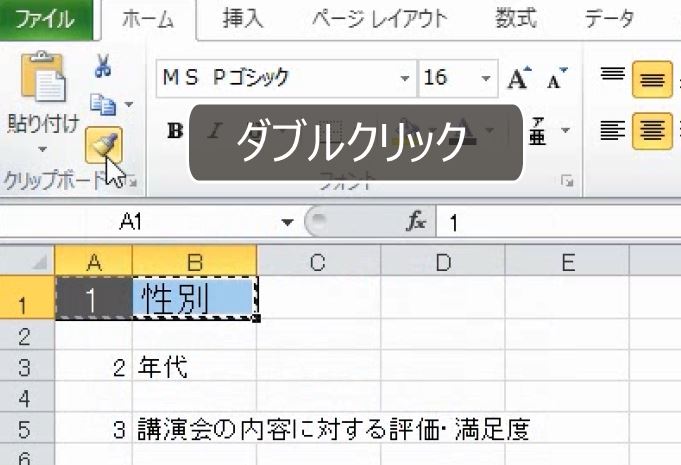681x465 pixels.
Task: Open the クリップボード dialog launcher
Action: coord(131,181)
